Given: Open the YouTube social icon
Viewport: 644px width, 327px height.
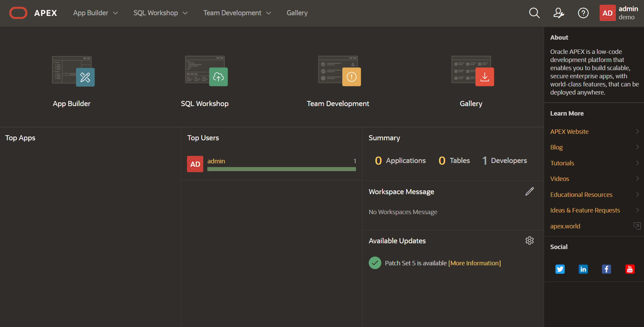Looking at the screenshot, I should point(630,269).
